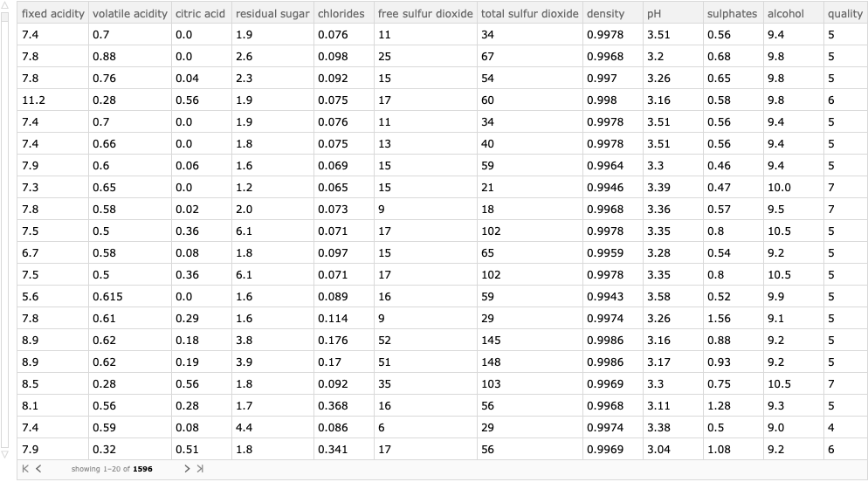Click the 'alcohol' column header
868x496 pixels.
pos(785,13)
